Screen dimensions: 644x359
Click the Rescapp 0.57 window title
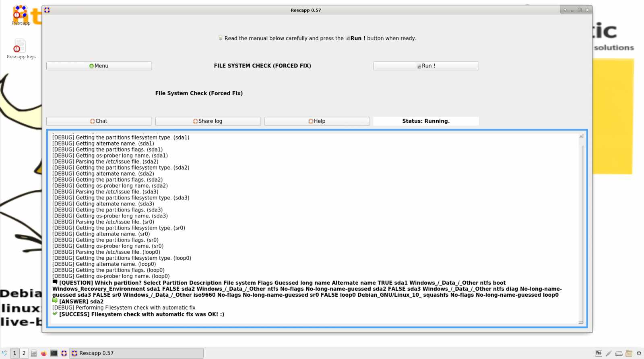[x=306, y=10]
